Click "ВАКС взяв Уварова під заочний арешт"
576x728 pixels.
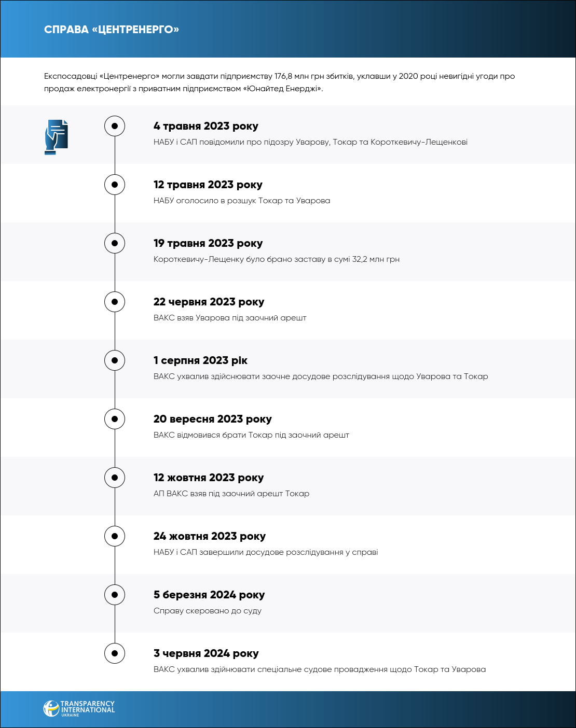[229, 318]
